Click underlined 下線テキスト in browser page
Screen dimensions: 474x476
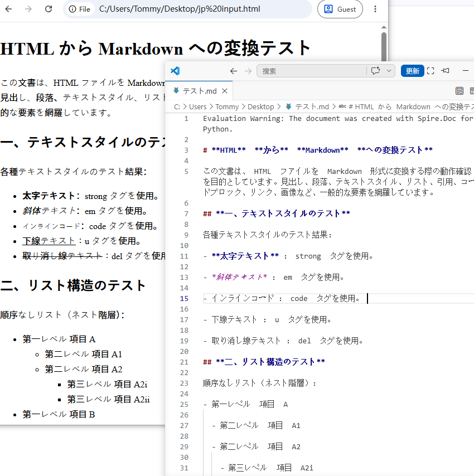(49, 241)
